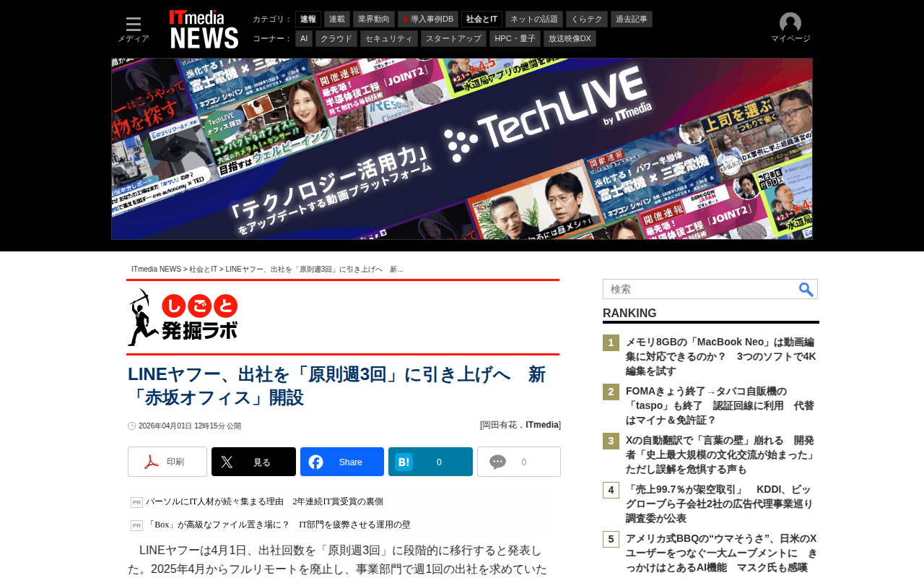Click the RANKING section heading
The height and width of the screenshot is (578, 924).
tap(629, 313)
